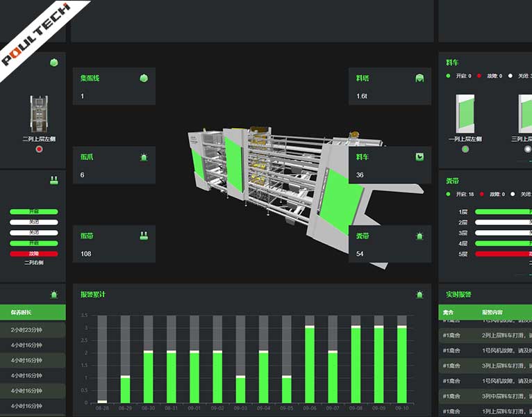Click the alarm icon above 保养时长 list
The width and height of the screenshot is (532, 417).
point(54,295)
